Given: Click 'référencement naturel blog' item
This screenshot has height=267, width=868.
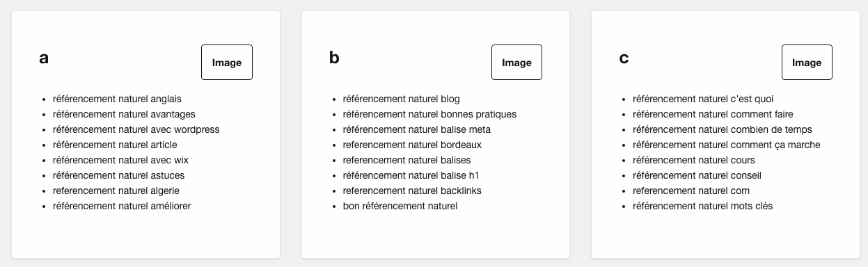Looking at the screenshot, I should click(402, 99).
